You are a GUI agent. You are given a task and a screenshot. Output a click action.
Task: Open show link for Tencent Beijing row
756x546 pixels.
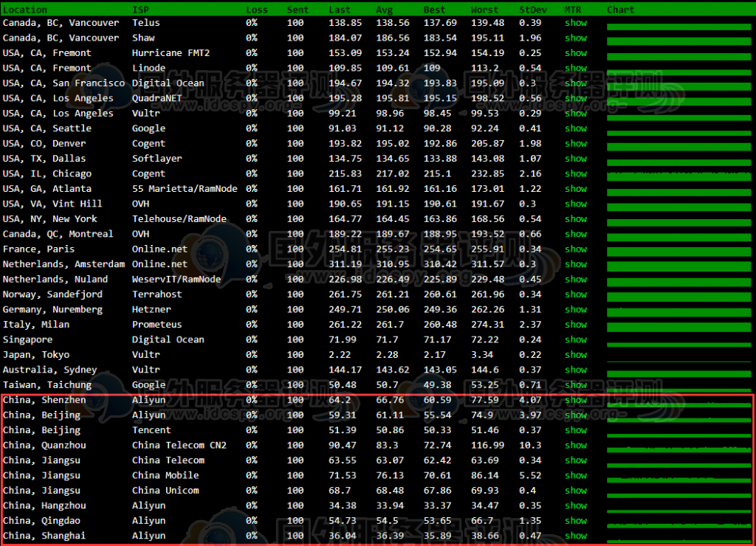576,430
